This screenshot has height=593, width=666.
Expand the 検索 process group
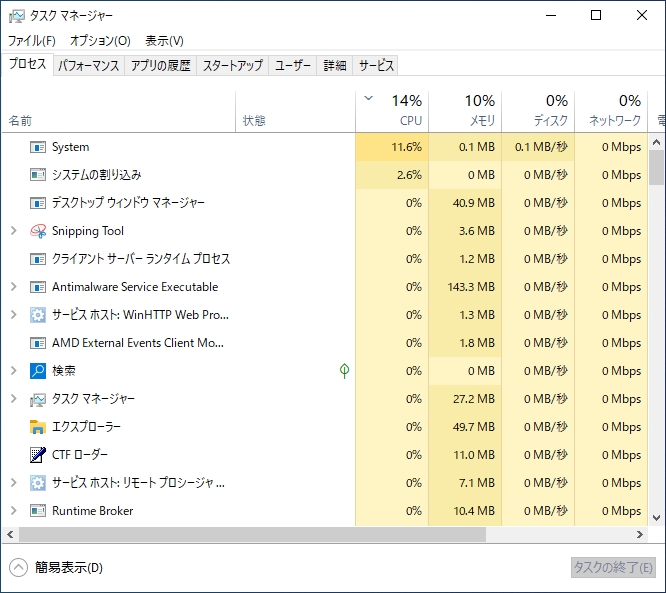pyautogui.click(x=14, y=371)
